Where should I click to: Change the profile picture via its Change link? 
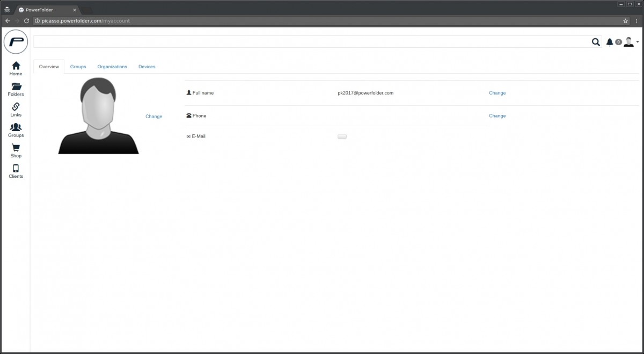(153, 116)
